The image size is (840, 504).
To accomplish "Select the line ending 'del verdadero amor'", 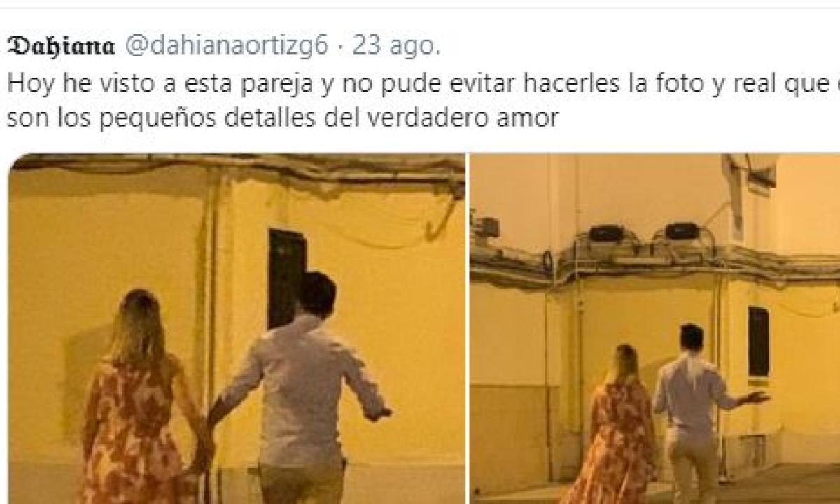I will 283,117.
